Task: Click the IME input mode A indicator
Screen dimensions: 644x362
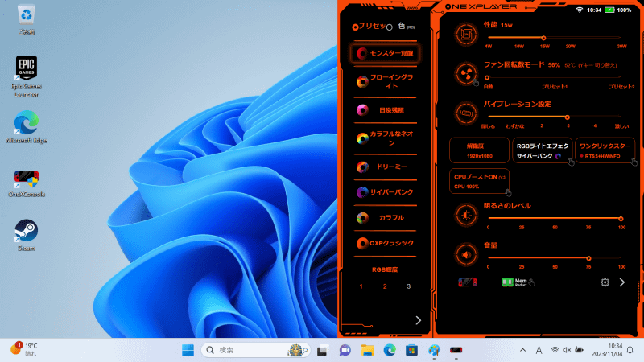Action: (x=539, y=350)
